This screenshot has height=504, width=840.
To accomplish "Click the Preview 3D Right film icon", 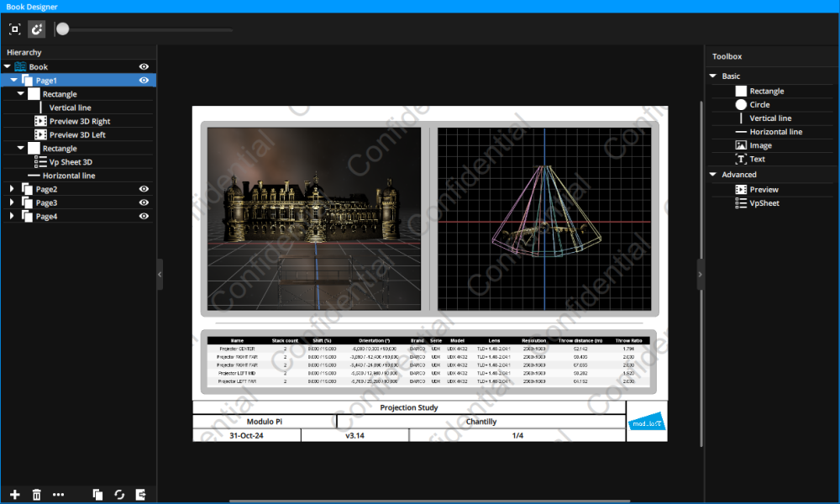I will (x=40, y=121).
